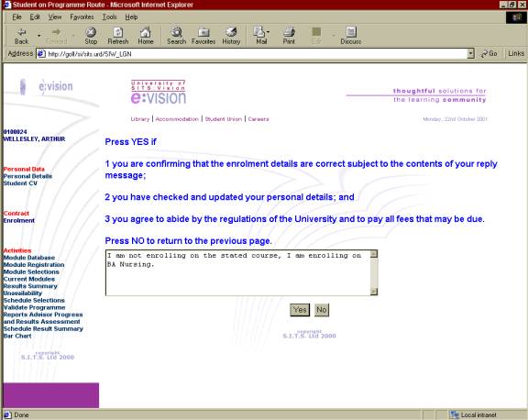Open the View menu
The height and width of the screenshot is (420, 528).
(x=55, y=17)
